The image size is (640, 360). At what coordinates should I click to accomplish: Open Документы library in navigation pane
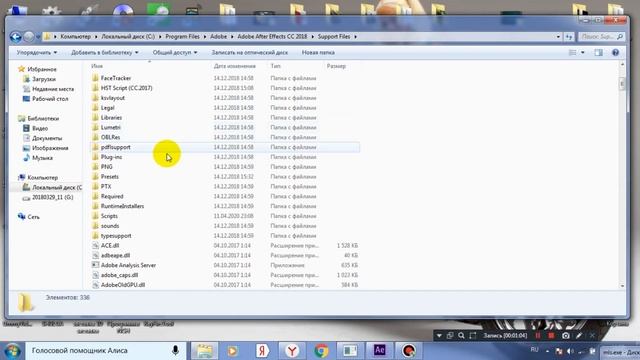tap(47, 138)
